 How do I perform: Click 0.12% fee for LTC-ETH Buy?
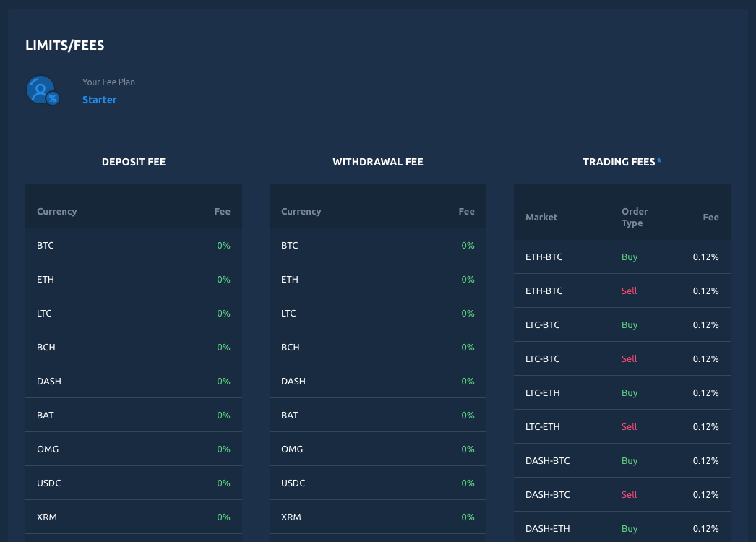click(706, 393)
